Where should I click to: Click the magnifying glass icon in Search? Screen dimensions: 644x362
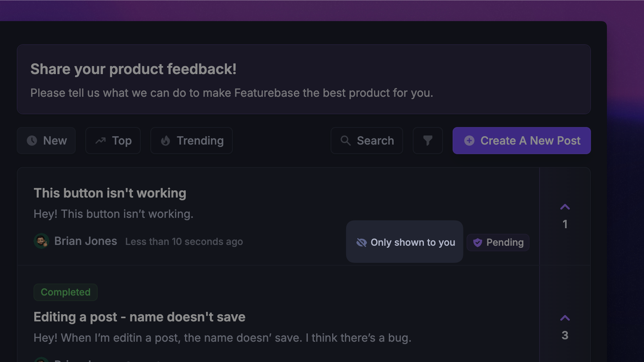coord(345,141)
